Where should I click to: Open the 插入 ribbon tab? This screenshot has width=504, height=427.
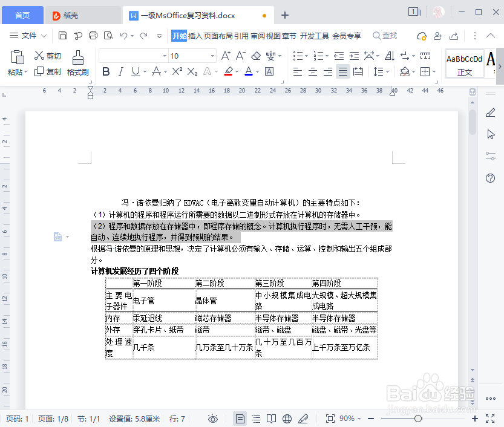tap(195, 36)
